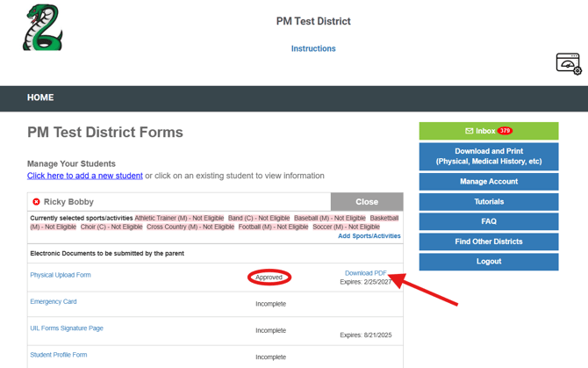Click Incomplete status for Emergency Card
588x368 pixels.
[271, 304]
